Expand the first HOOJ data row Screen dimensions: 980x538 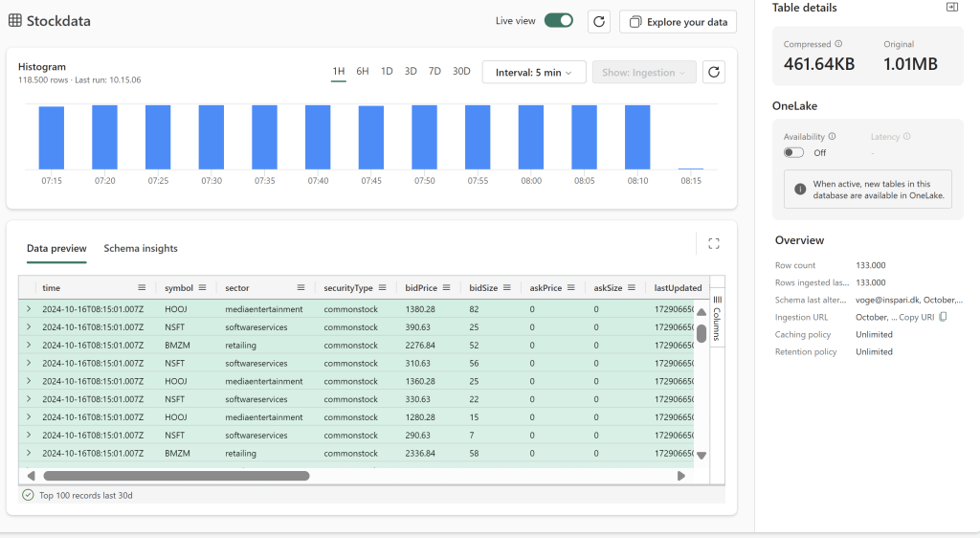coord(29,309)
